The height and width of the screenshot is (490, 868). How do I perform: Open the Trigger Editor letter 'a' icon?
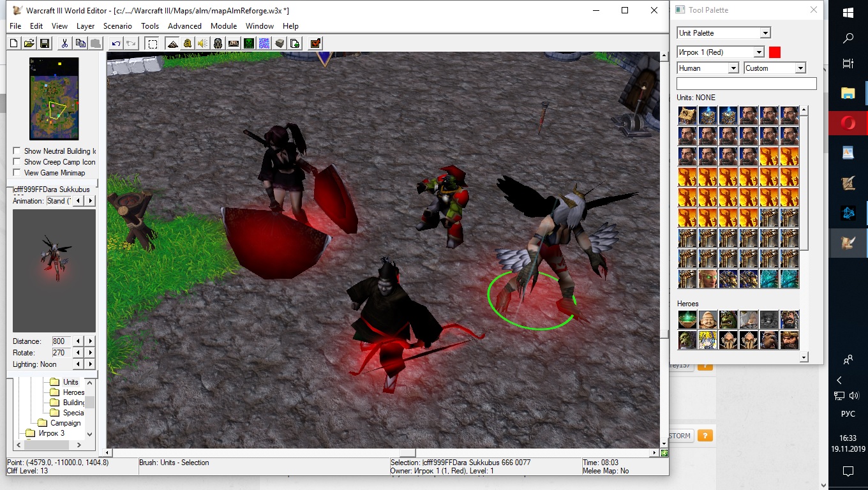(x=188, y=43)
